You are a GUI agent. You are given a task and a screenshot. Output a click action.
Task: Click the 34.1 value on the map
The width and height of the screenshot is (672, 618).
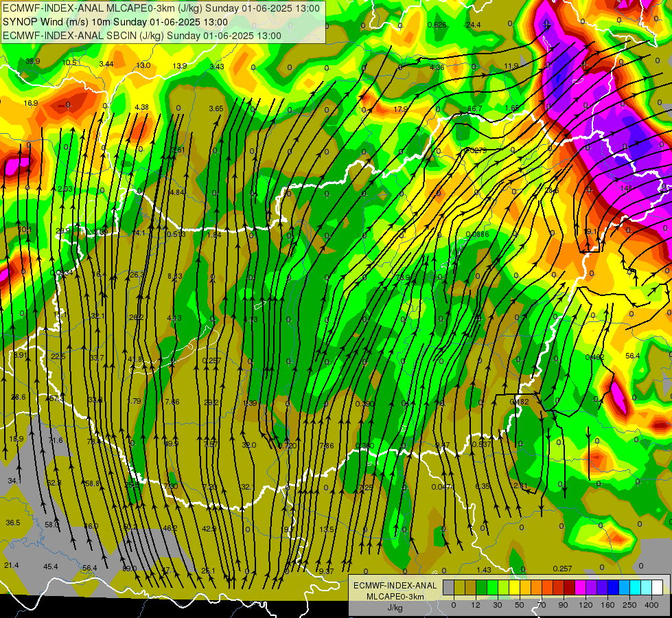click(14, 481)
